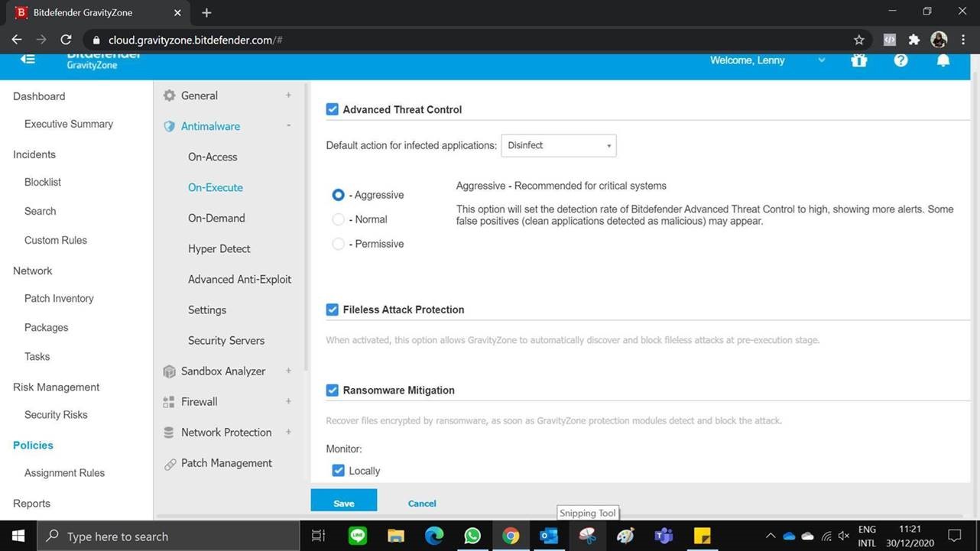Disable Fileless Attack Protection checkbox
The image size is (980, 551).
tap(333, 310)
